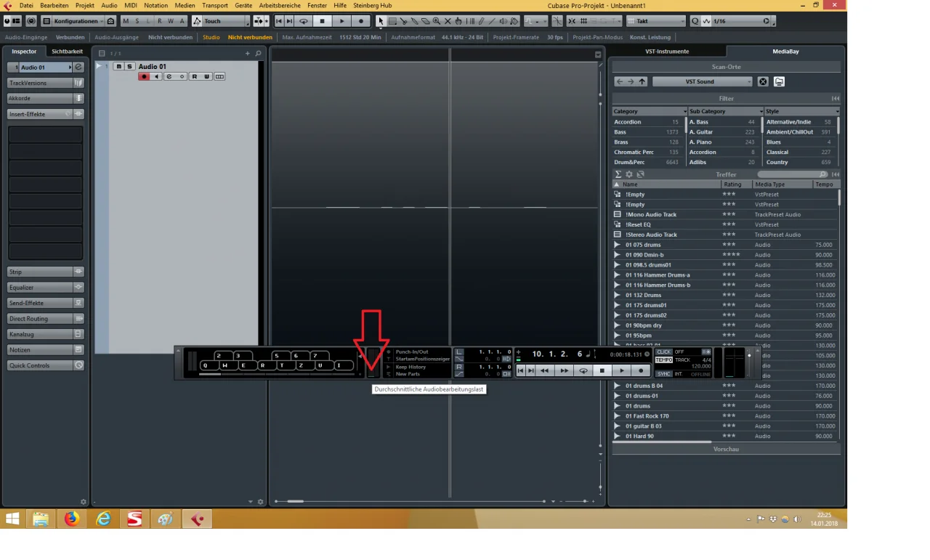Open Internet Explorer from the taskbar
The width and height of the screenshot is (930, 560).
click(x=103, y=519)
